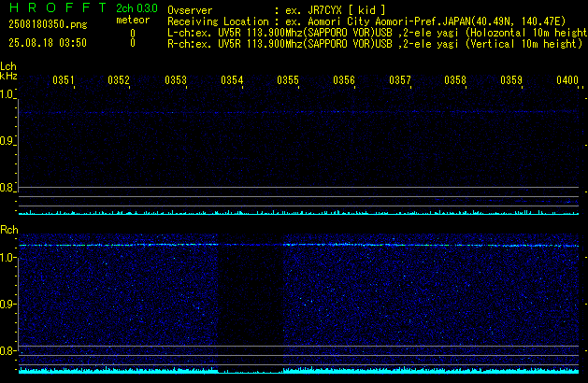Click the kHz axis unit label
Screen dimensions: 588x383
point(8,76)
